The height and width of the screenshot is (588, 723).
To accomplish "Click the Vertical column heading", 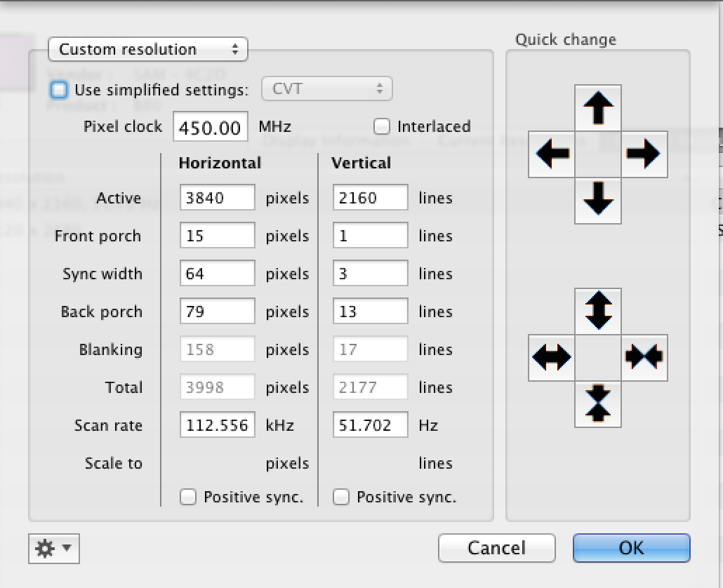I will 361,163.
